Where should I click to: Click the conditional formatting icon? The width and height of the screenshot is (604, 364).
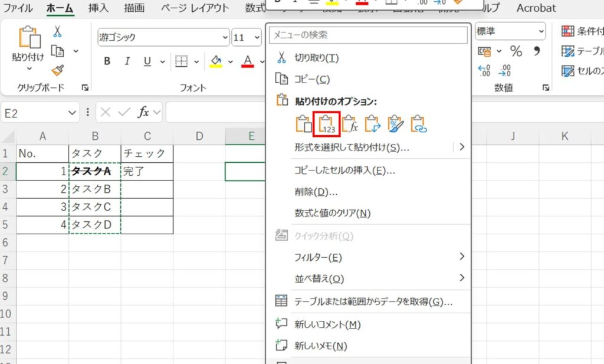[568, 31]
